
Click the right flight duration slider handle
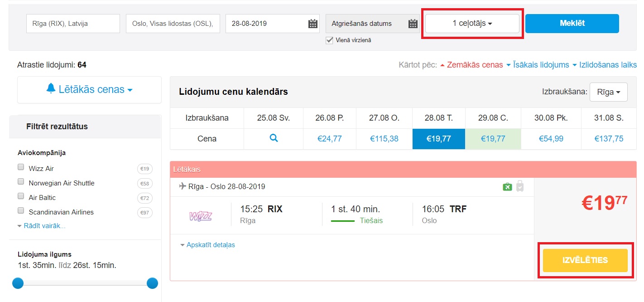(152, 283)
